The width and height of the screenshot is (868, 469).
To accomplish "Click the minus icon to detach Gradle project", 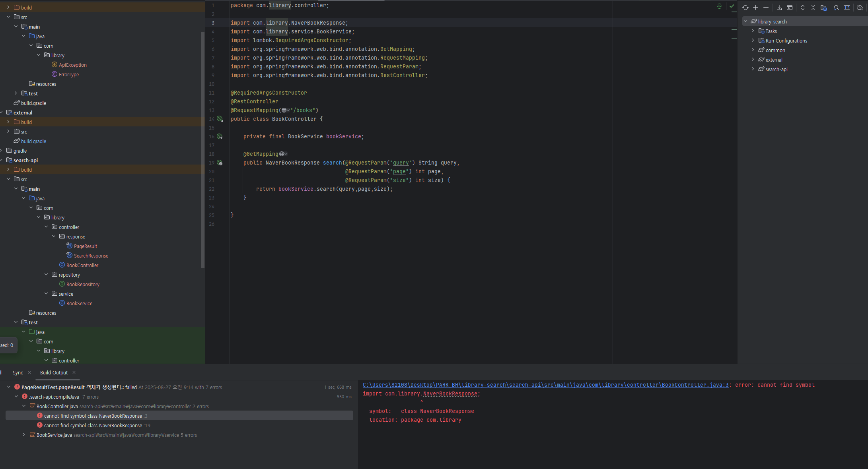I will [766, 8].
